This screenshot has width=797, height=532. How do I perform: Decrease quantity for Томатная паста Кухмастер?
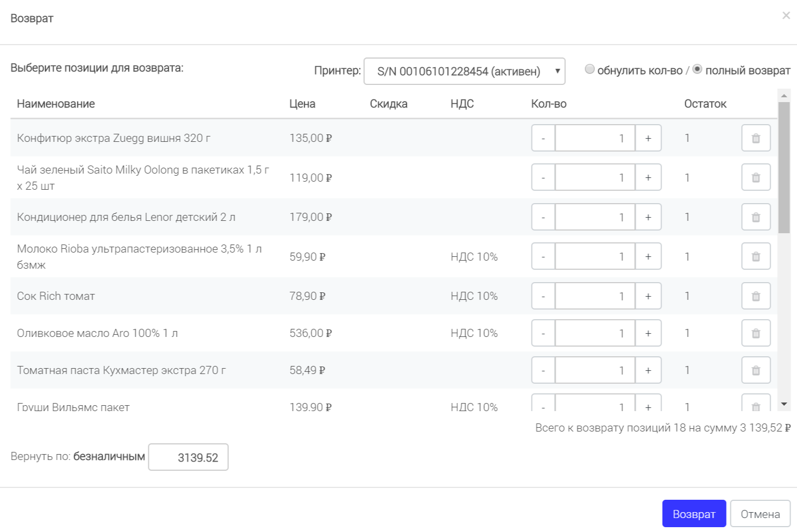pyautogui.click(x=543, y=370)
